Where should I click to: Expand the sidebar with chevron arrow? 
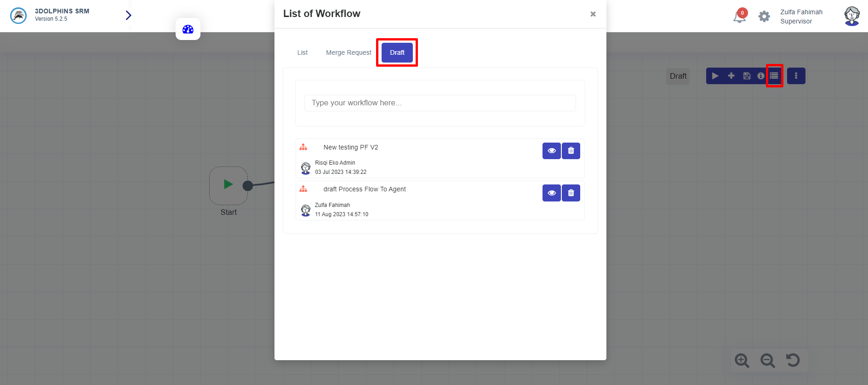click(128, 16)
